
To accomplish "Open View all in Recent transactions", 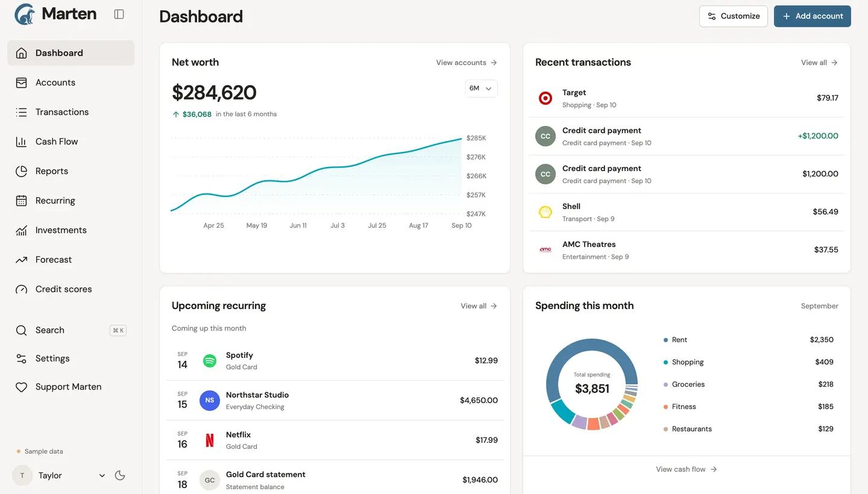I will coord(819,63).
